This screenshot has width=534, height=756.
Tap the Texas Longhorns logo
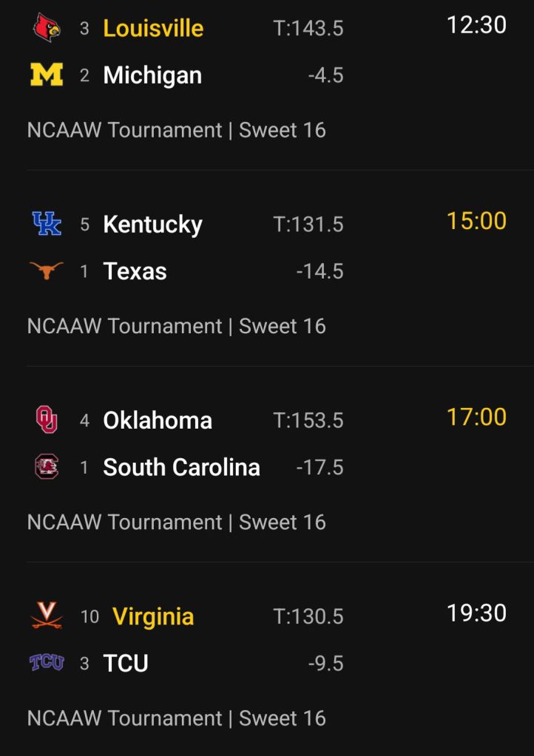(x=47, y=271)
